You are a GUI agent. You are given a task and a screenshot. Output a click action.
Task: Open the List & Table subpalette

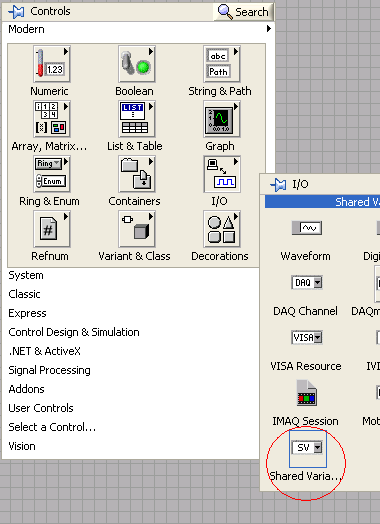pos(137,119)
